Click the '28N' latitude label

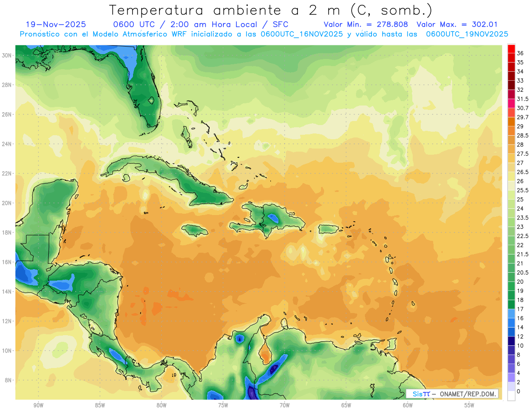coord(7,85)
